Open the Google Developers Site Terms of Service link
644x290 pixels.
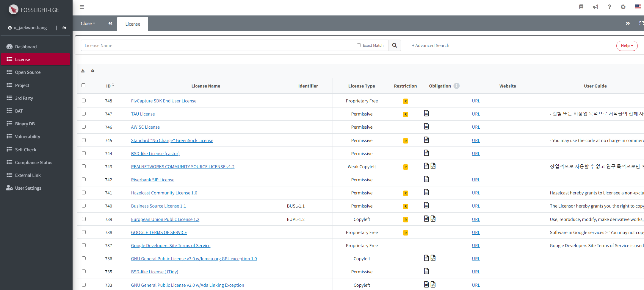[171, 246]
